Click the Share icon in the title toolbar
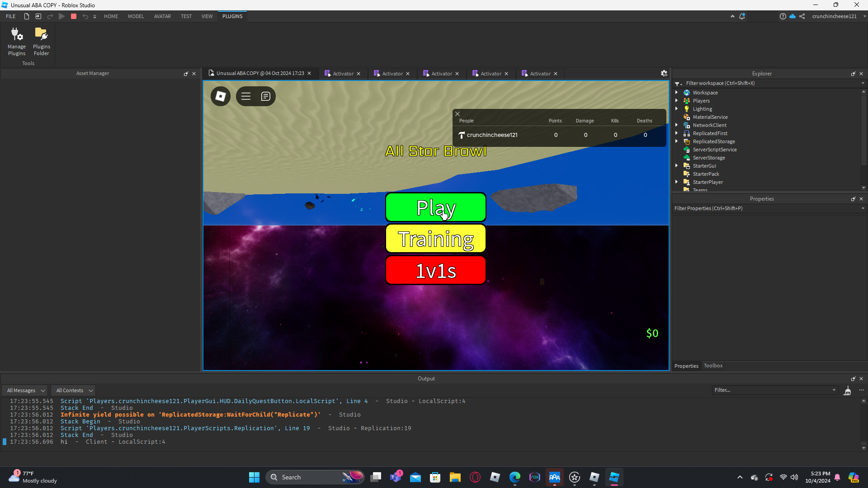This screenshot has height=488, width=868. pos(802,16)
